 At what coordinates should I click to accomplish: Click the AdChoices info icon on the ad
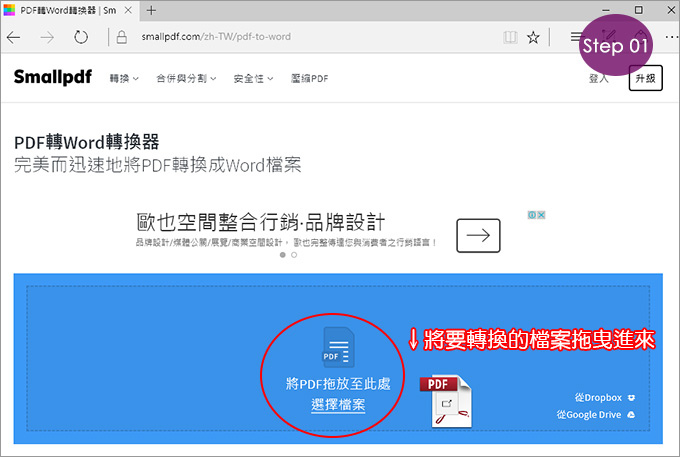[x=532, y=215]
